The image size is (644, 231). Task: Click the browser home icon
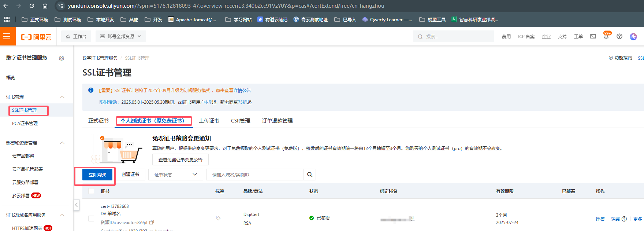(x=45, y=6)
